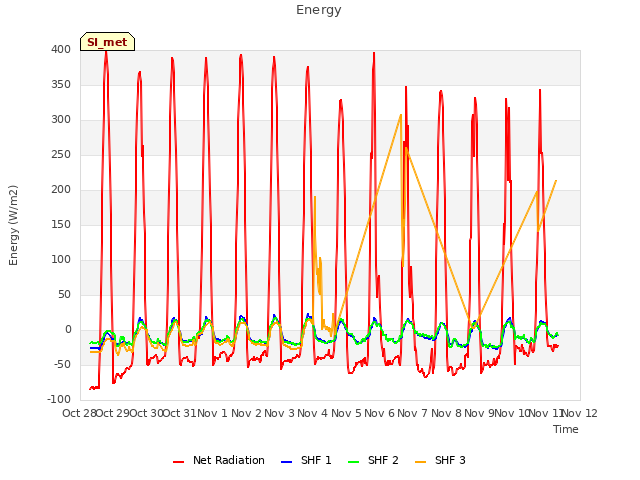640x480 pixels.
Task: Click the Nov 4 x-axis date label
Action: (313, 413)
